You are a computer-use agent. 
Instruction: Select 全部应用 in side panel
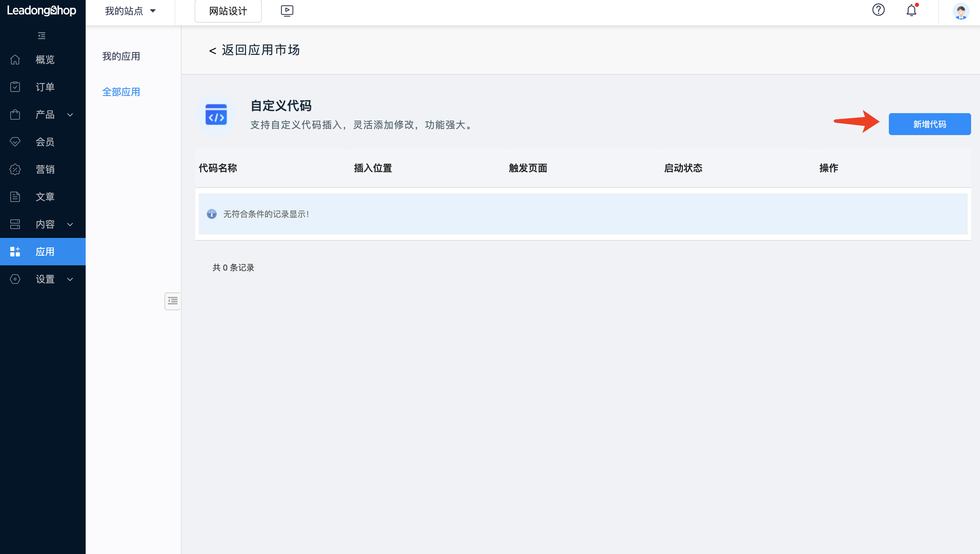(121, 92)
